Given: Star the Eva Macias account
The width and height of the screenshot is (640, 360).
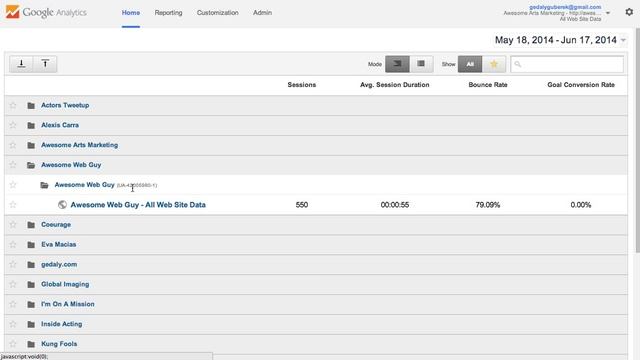Looking at the screenshot, I should click(13, 244).
